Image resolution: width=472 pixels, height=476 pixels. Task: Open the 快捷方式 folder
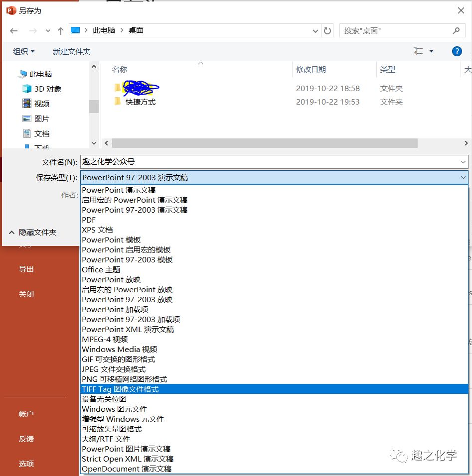(141, 102)
